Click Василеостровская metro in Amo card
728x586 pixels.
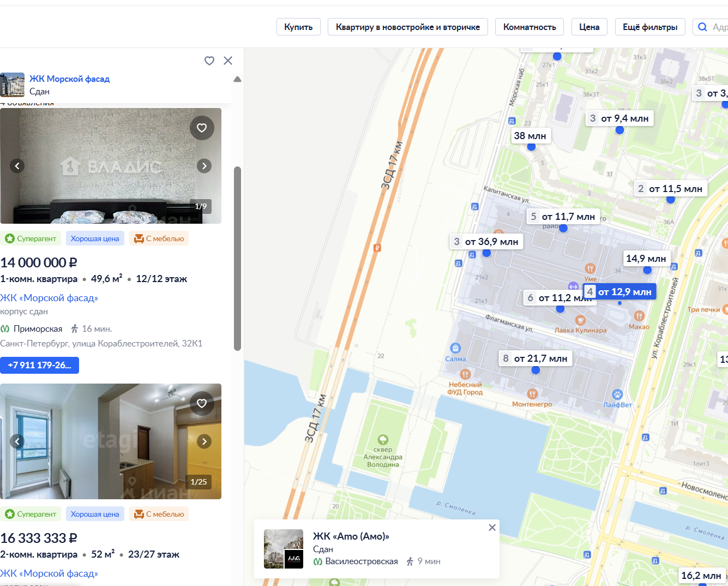pyautogui.click(x=362, y=561)
